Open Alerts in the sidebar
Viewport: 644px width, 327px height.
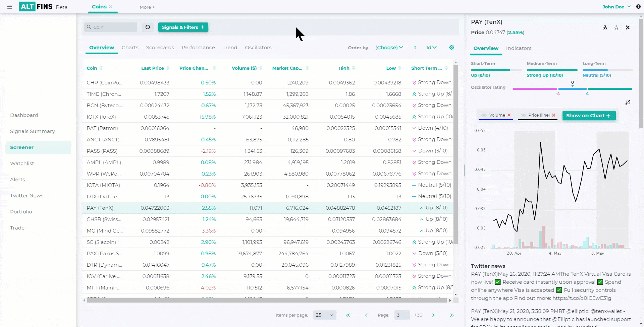[17, 180]
